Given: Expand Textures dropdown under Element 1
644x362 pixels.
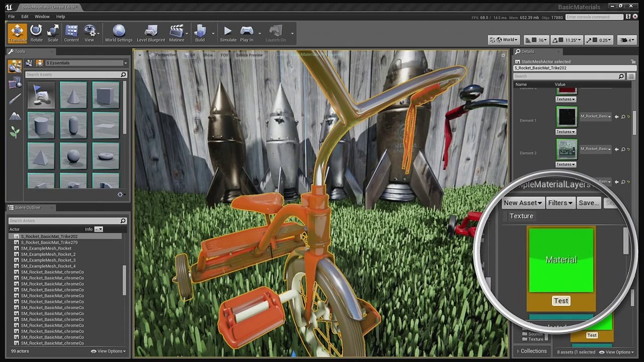Looking at the screenshot, I should [566, 132].
